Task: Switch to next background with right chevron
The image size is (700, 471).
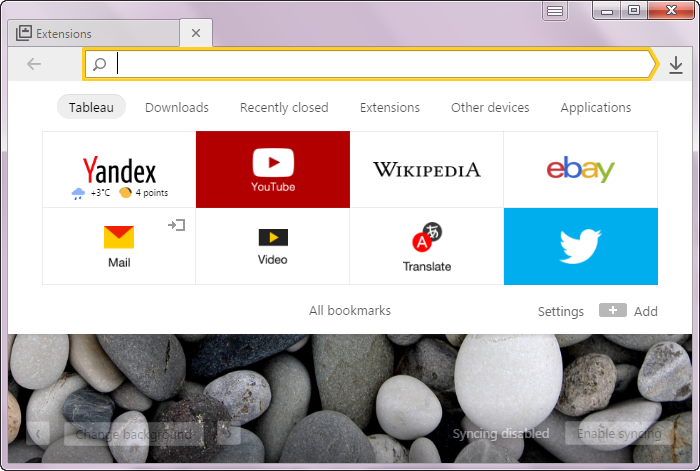Action: (229, 434)
